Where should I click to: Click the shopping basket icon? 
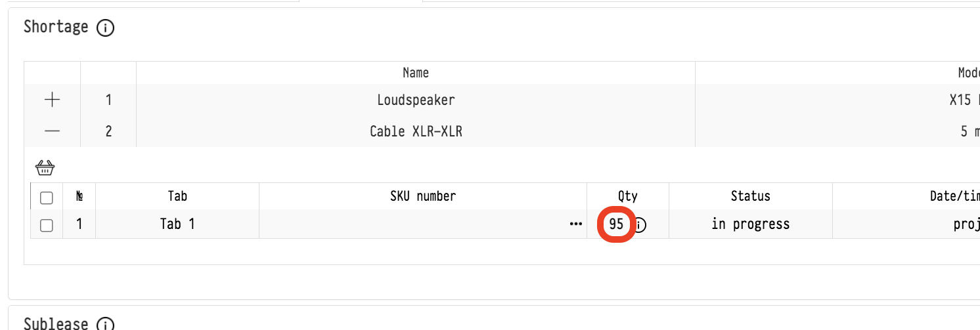click(45, 167)
